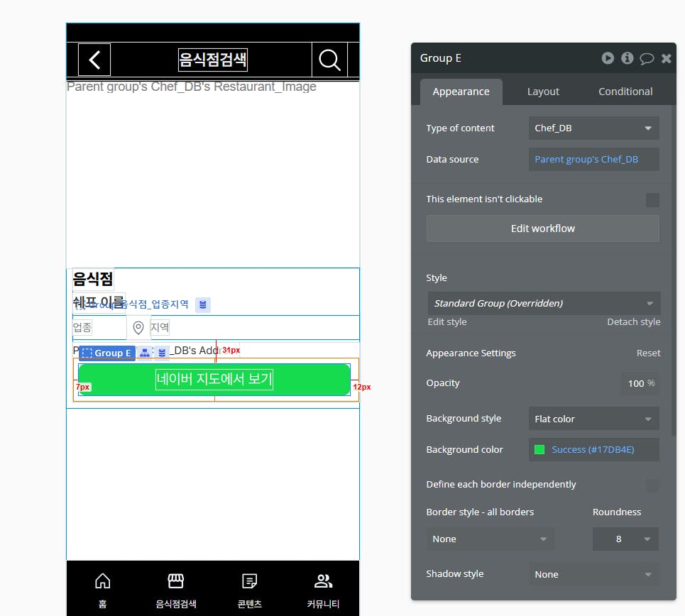Open the Type of content dropdown
Screen dimensions: 685x616
click(593, 128)
